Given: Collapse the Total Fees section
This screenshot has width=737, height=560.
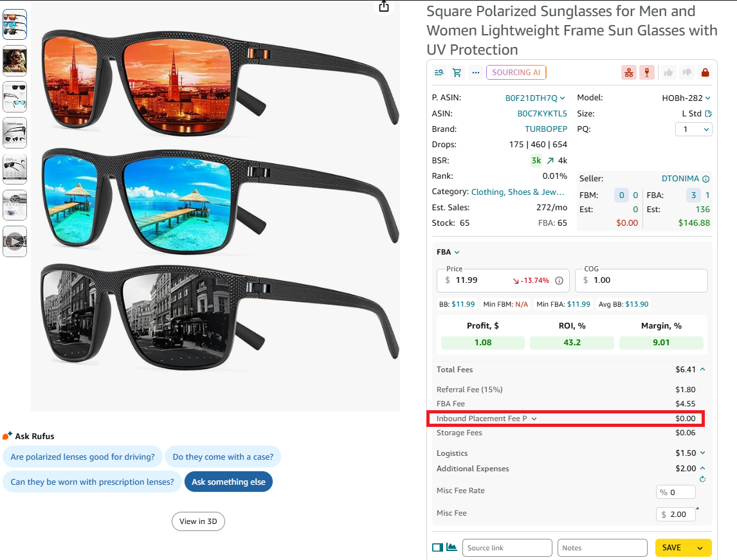Looking at the screenshot, I should click(702, 370).
